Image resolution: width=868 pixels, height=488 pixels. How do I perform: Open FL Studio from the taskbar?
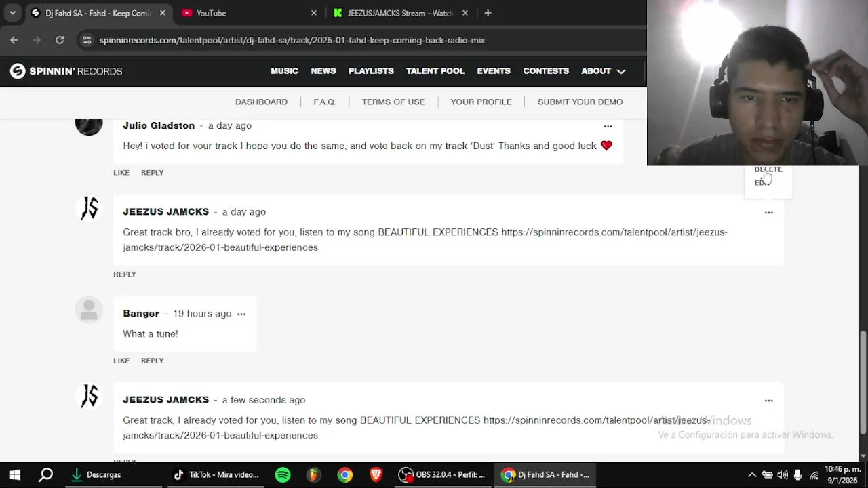[313, 475]
